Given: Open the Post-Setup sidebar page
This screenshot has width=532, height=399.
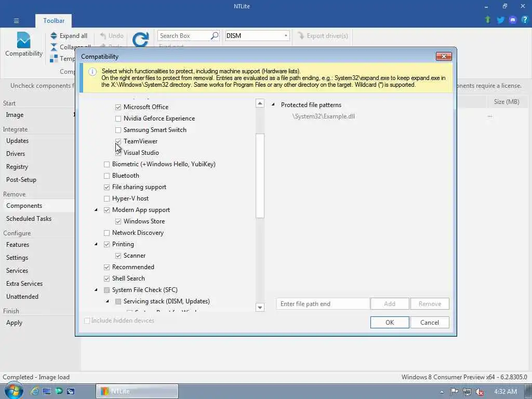Looking at the screenshot, I should pyautogui.click(x=21, y=179).
